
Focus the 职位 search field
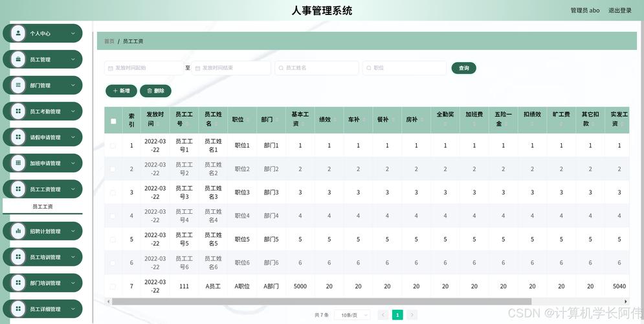click(404, 68)
